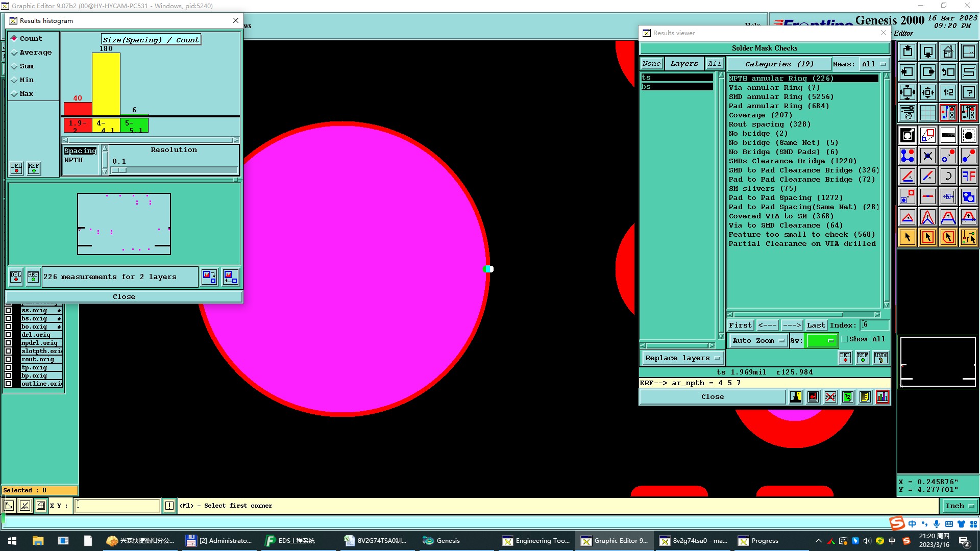Open the Inch units dropdown
Image resolution: width=980 pixels, height=551 pixels.
click(959, 506)
